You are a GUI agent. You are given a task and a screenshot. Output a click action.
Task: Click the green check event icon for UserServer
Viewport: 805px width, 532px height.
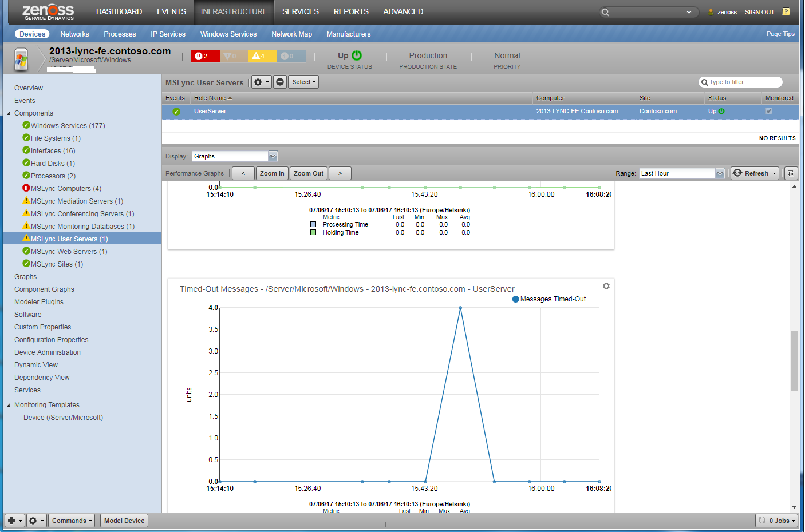(176, 112)
